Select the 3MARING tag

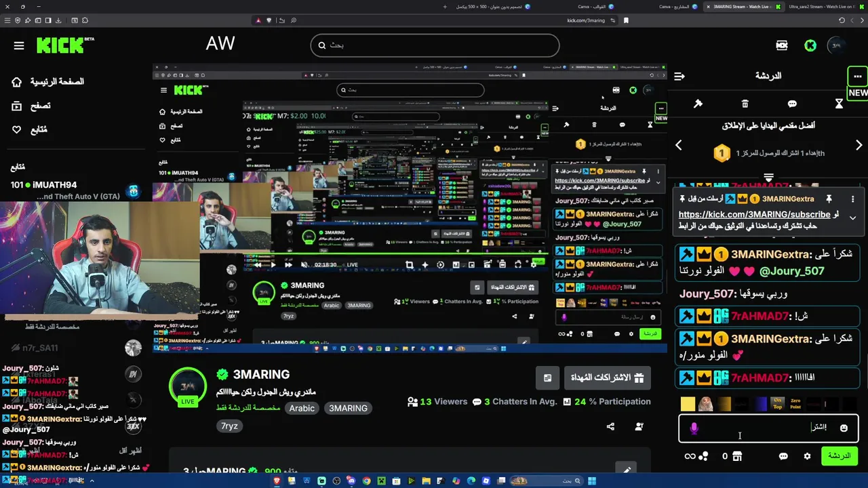tap(348, 408)
